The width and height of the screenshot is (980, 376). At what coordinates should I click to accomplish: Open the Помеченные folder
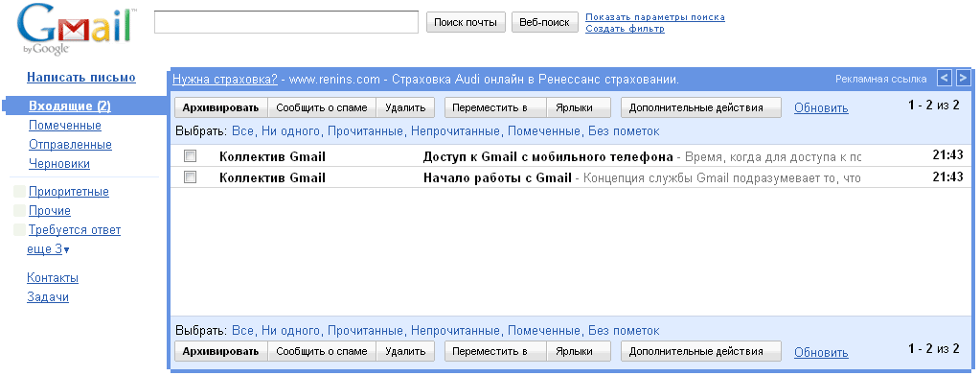click(65, 126)
